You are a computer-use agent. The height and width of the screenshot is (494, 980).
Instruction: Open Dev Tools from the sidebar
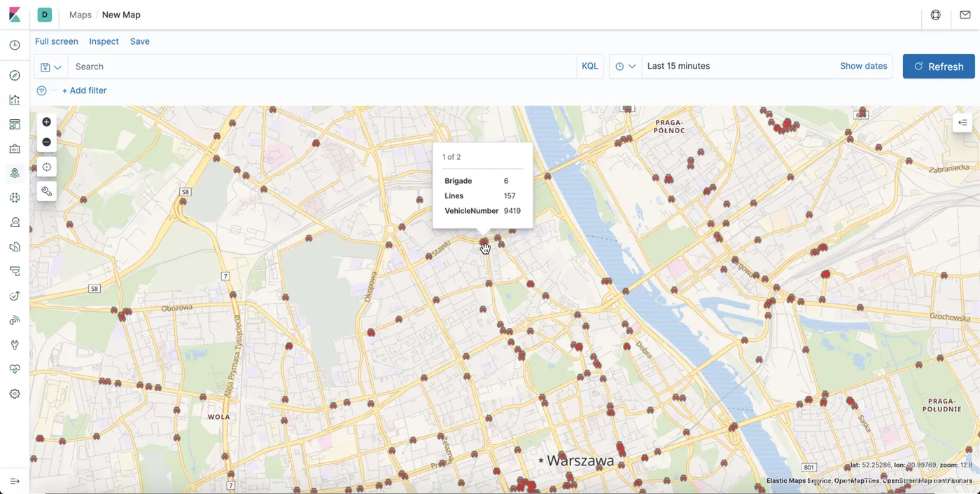(x=15, y=345)
